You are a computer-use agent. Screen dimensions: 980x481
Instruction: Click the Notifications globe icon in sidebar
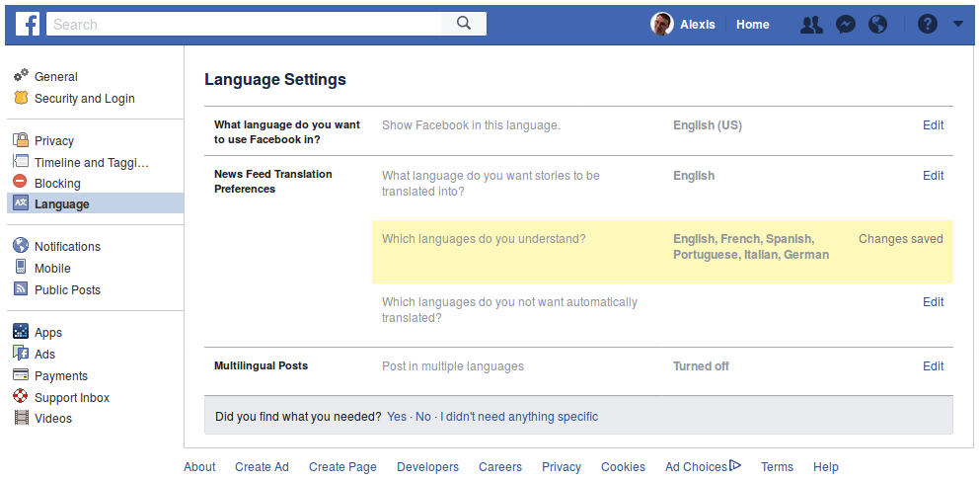coord(22,245)
